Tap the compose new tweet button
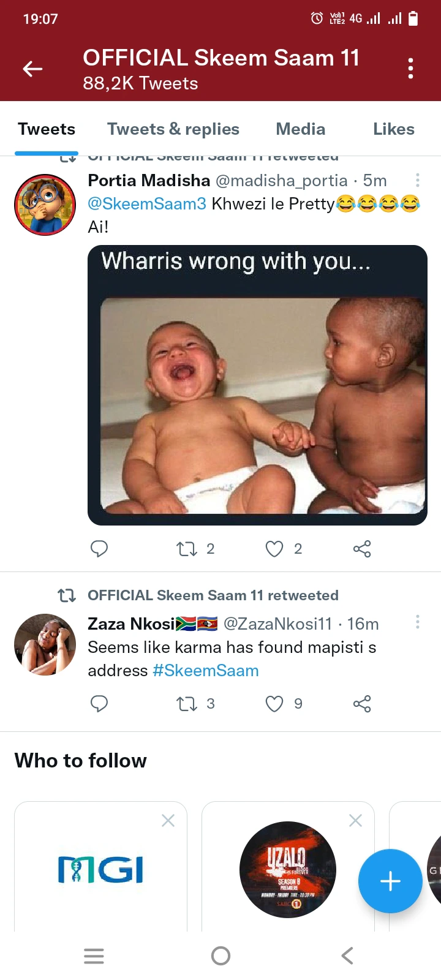Image resolution: width=441 pixels, height=980 pixels. (x=390, y=881)
